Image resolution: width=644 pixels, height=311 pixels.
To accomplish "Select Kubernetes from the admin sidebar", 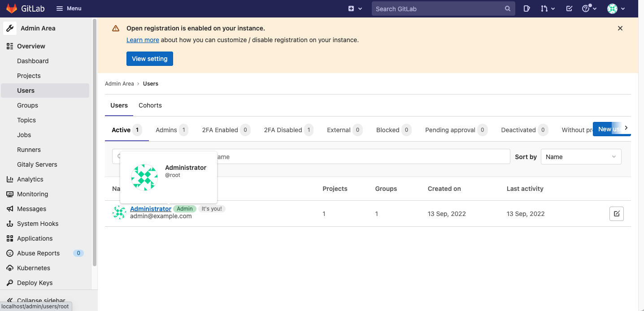I will tap(33, 268).
